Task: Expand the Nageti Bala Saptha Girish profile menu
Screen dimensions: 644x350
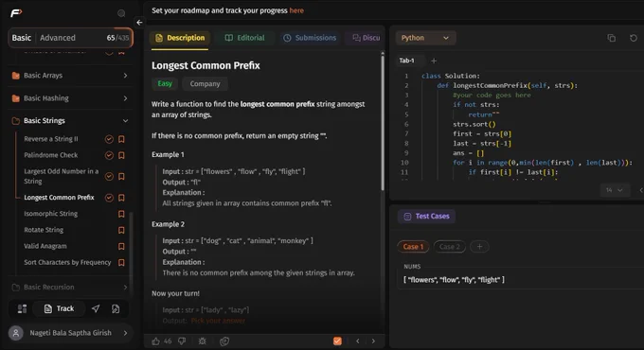Action: 70,333
